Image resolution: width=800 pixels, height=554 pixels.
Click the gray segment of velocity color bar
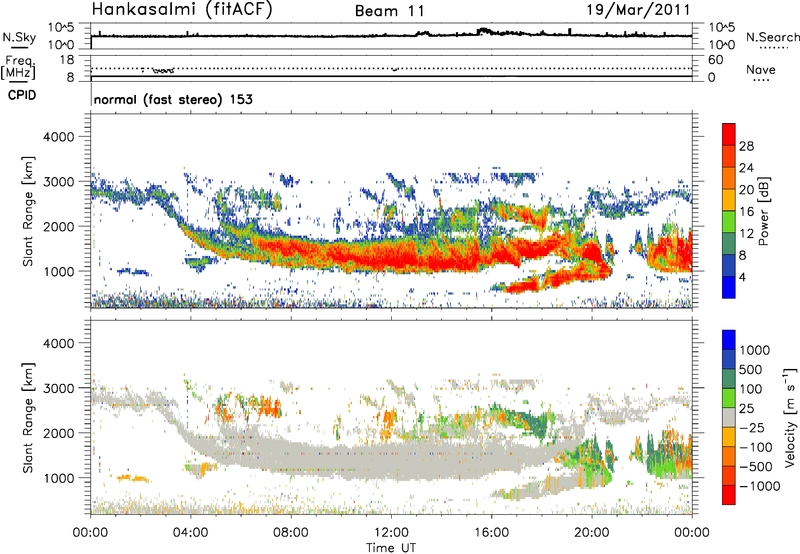pyautogui.click(x=729, y=417)
